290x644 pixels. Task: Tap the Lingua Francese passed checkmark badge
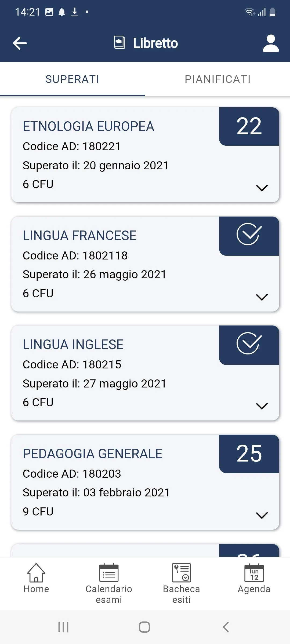[249, 235]
